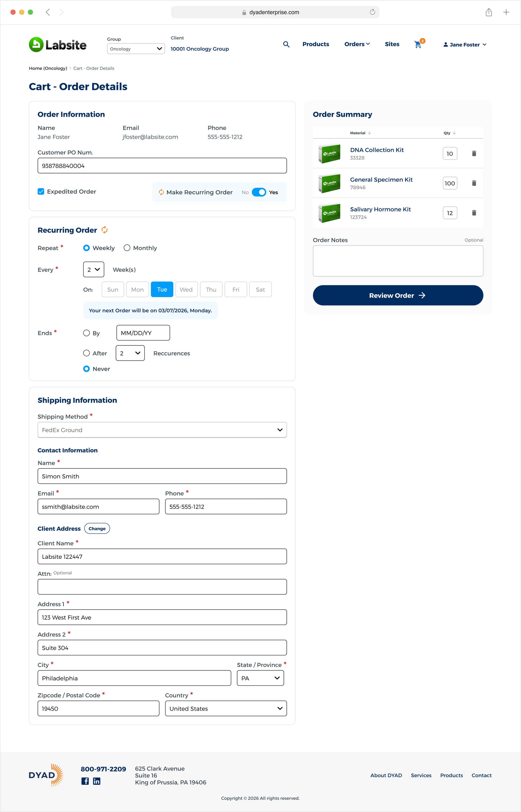Open the DYAD Facebook page icon
The image size is (521, 812).
(x=85, y=781)
